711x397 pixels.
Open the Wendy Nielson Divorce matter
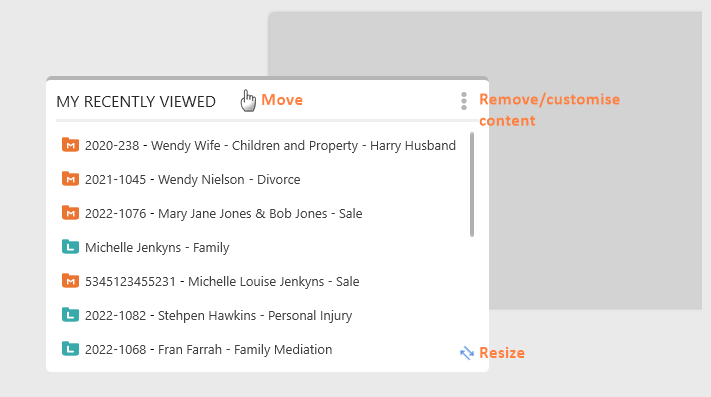[193, 179]
